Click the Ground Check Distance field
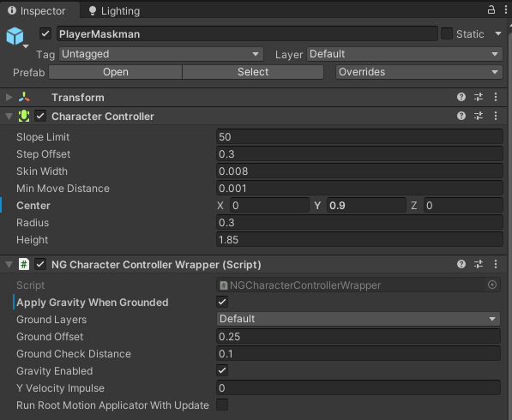The height and width of the screenshot is (420, 512). click(x=358, y=354)
